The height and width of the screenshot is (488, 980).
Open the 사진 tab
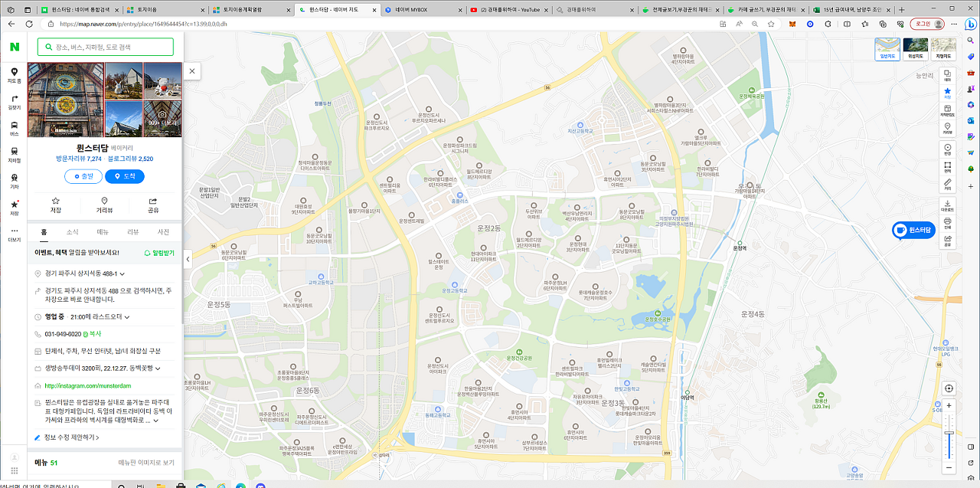click(163, 232)
